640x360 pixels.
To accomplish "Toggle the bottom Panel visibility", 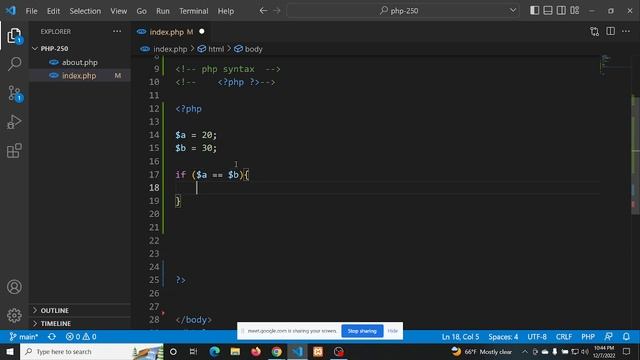I will tap(548, 11).
